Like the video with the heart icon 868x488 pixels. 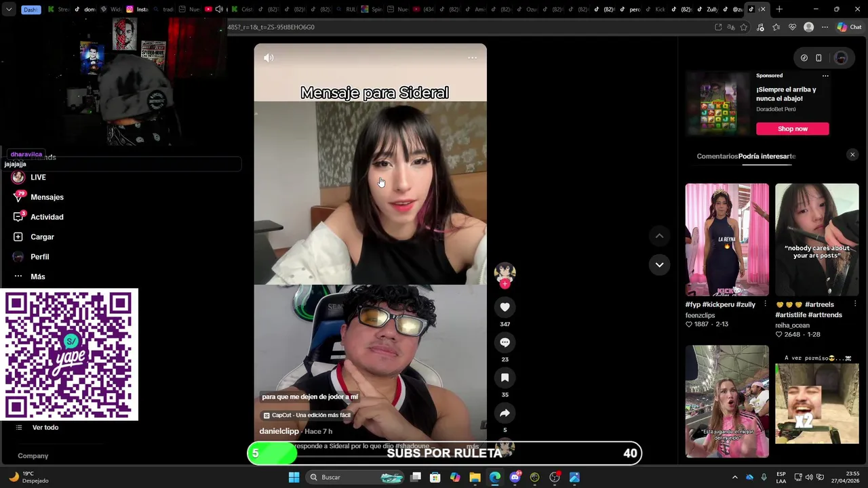coord(505,307)
